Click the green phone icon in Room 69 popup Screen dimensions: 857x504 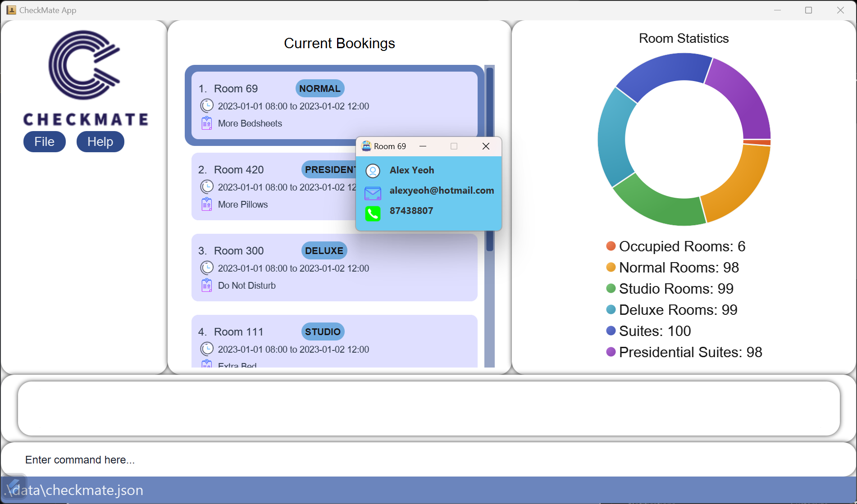373,213
